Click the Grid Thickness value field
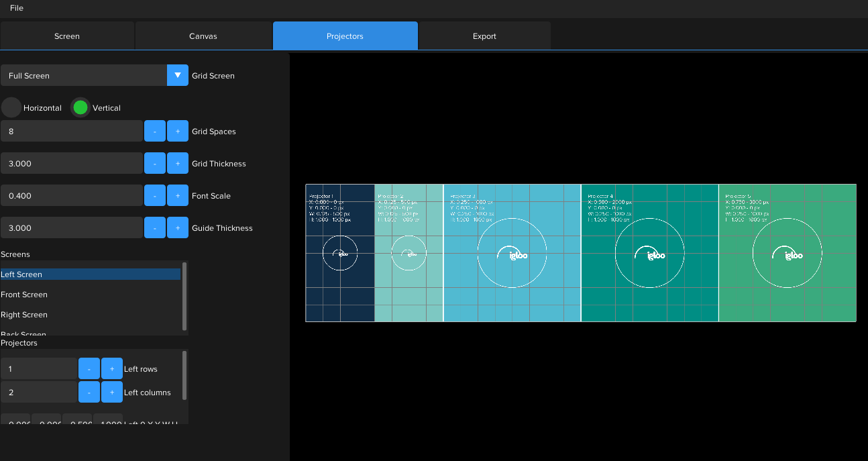 pyautogui.click(x=71, y=163)
